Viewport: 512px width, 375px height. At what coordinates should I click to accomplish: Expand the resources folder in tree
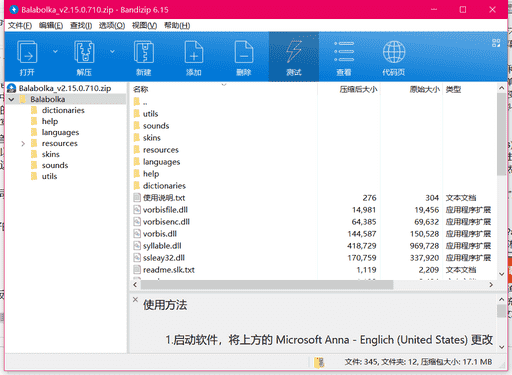pos(23,144)
